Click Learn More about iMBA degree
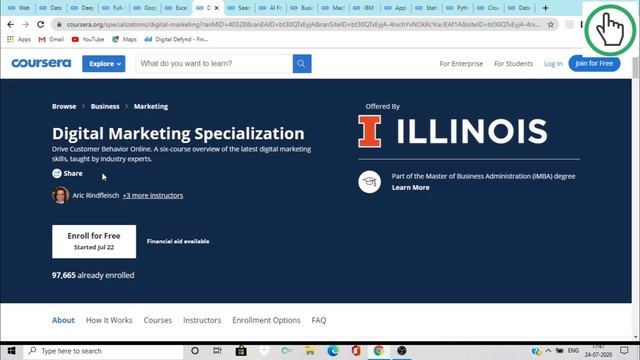 tap(411, 187)
